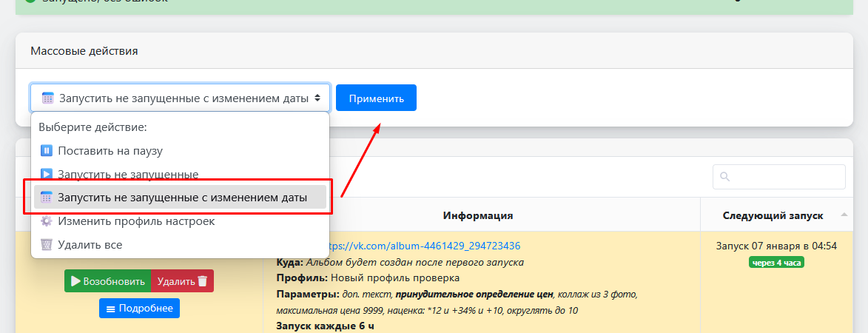This screenshot has width=868, height=333.
Task: Sort by the "Следующий запуск" column arrow
Action: [x=844, y=215]
